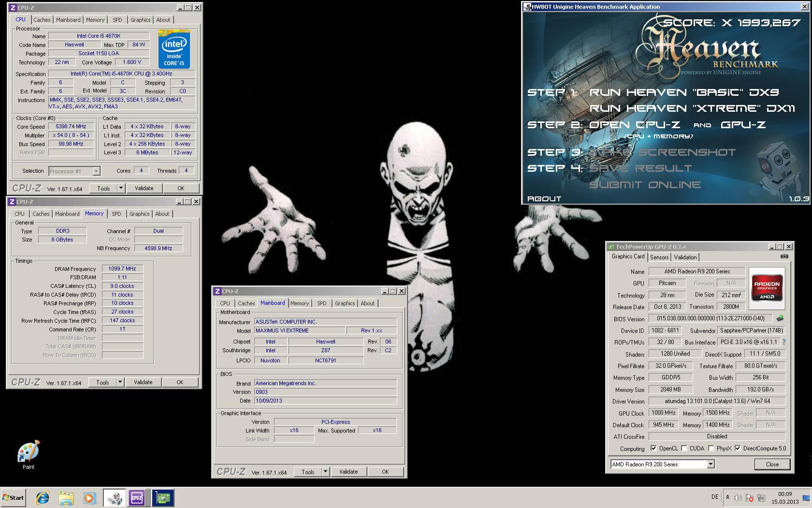Click the ATI CrossFire Disabled field
The image size is (812, 508).
(717, 436)
